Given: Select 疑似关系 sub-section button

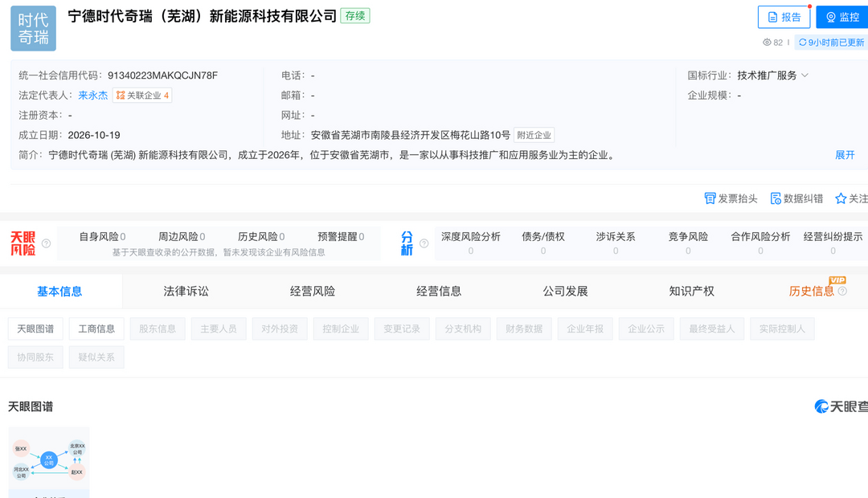Looking at the screenshot, I should [x=96, y=357].
